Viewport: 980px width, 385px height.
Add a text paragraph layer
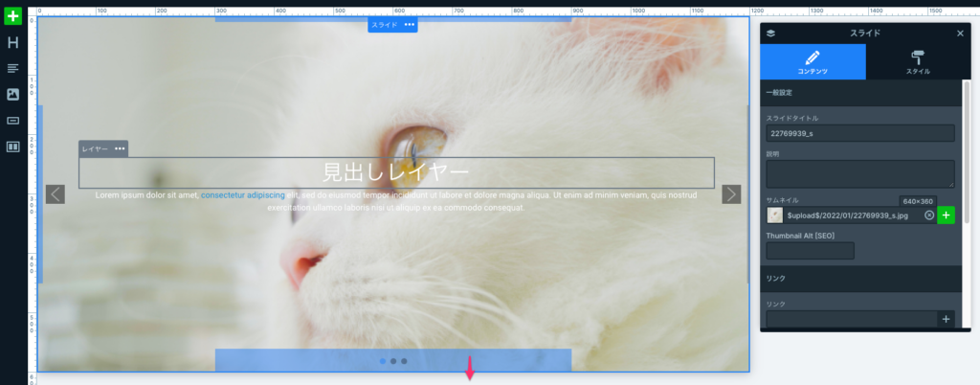tap(12, 68)
